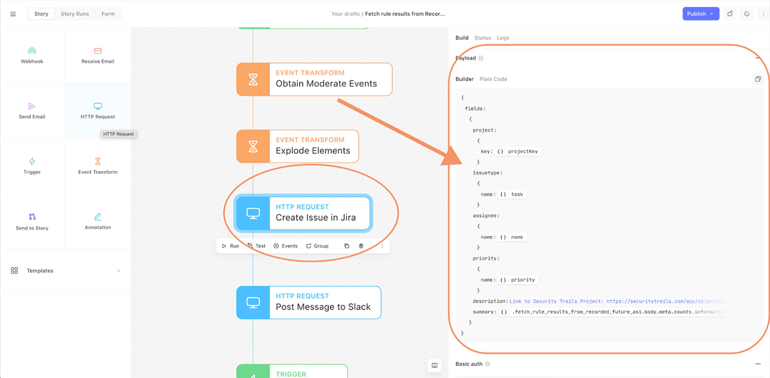This screenshot has height=378, width=770.
Task: Edit the assignee name value field
Action: (512, 237)
